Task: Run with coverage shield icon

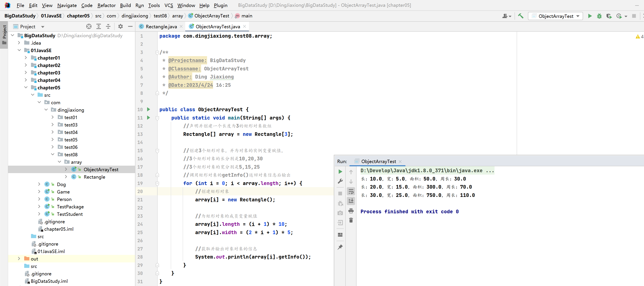Action: pos(609,16)
